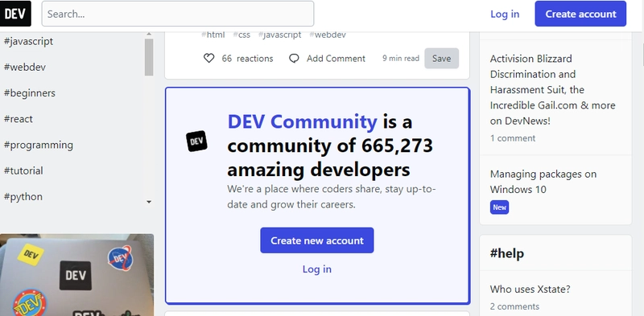644x316 pixels.
Task: Open the Who uses Xstate? discussion
Action: pyautogui.click(x=530, y=289)
